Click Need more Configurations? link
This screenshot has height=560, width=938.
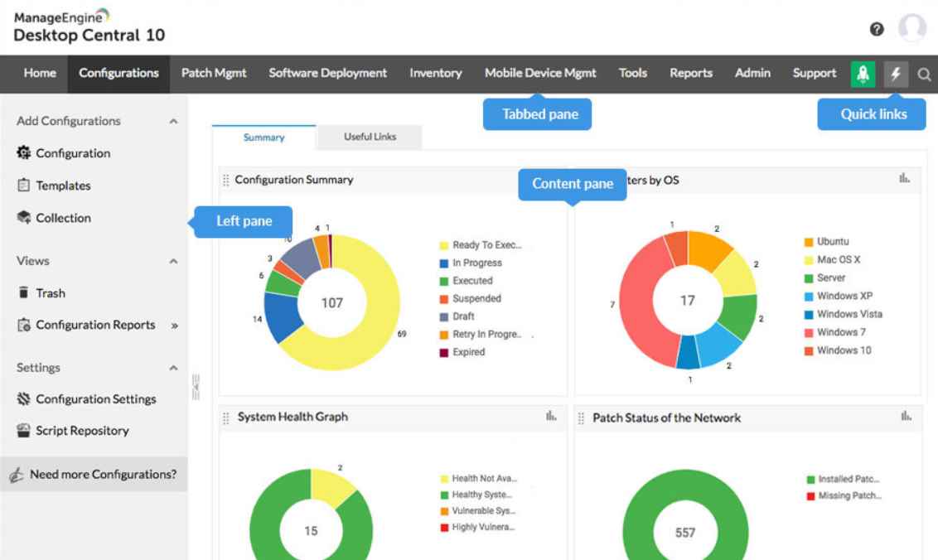point(103,475)
